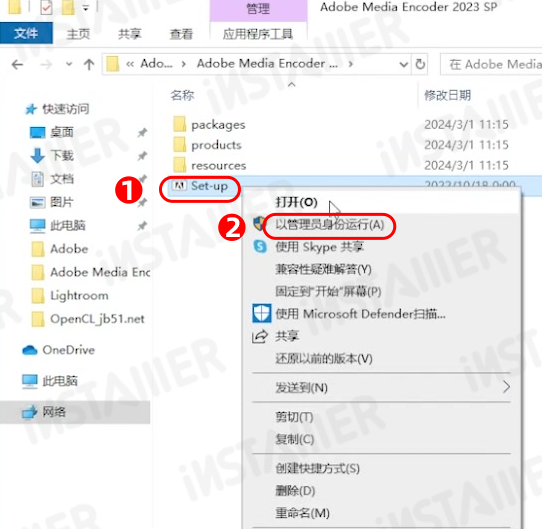Choose 打开(O) from the context menu

coord(296,202)
